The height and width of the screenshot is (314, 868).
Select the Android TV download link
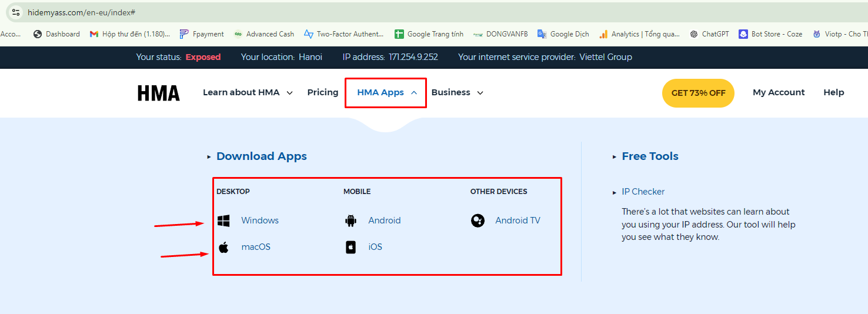click(518, 221)
